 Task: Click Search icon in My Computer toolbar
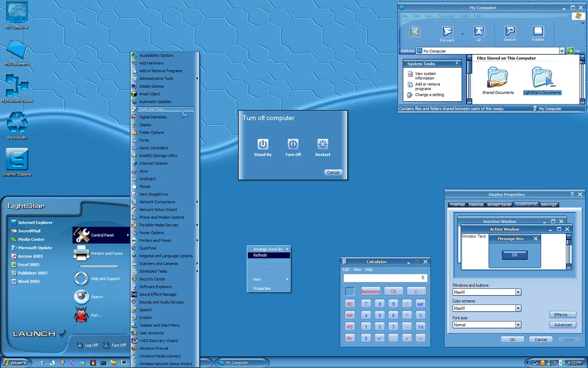[510, 32]
